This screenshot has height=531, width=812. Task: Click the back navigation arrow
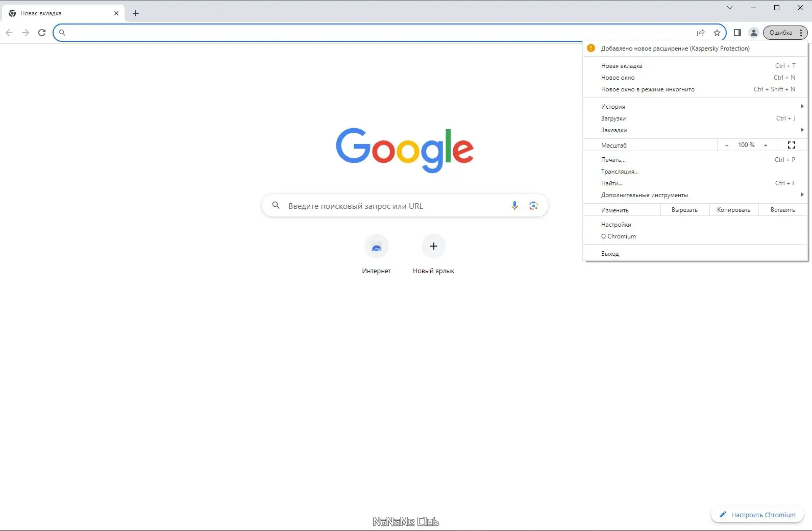coord(9,33)
